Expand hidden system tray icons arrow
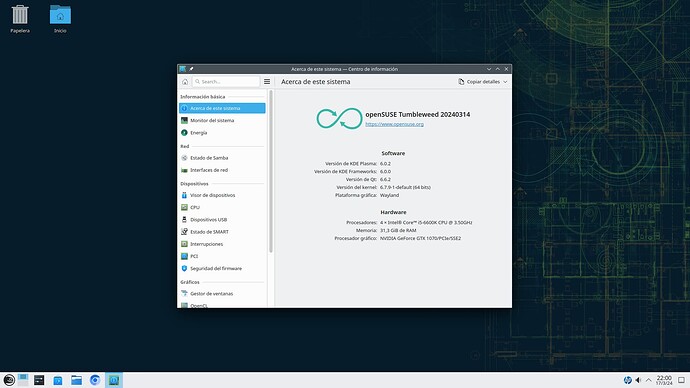Screen dimensions: 690x388 (649, 380)
